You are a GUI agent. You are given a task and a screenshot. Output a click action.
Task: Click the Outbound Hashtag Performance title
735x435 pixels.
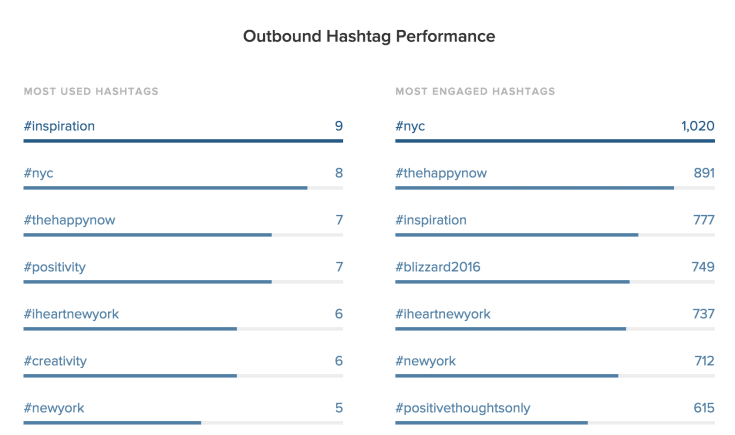click(x=369, y=37)
